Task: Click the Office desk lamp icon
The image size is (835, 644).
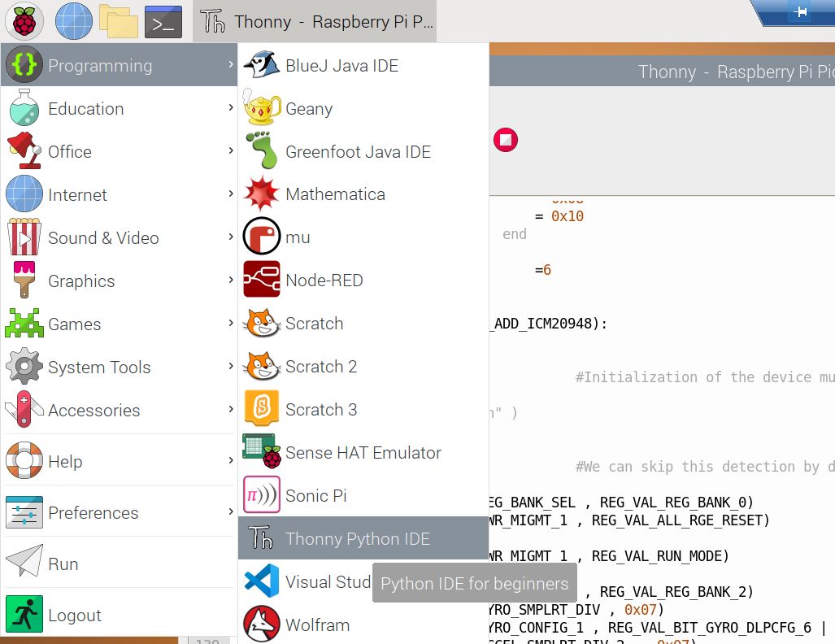Action: point(24,151)
